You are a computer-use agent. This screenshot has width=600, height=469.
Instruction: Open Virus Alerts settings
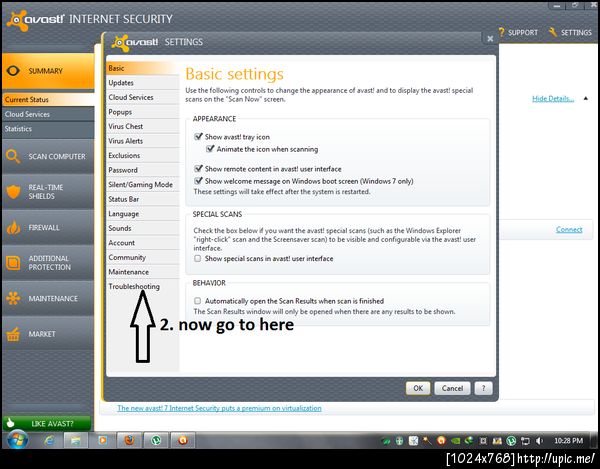click(x=142, y=141)
